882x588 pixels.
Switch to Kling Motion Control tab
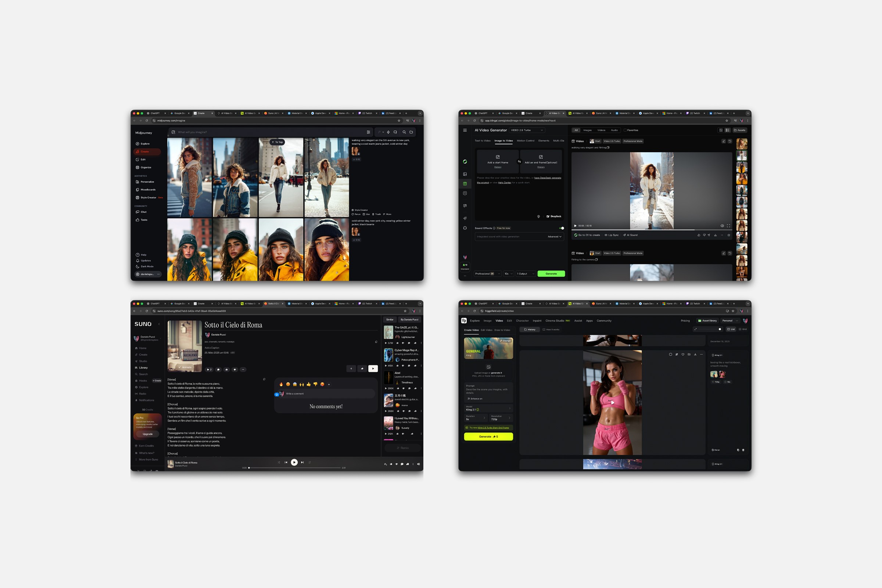[x=526, y=141]
